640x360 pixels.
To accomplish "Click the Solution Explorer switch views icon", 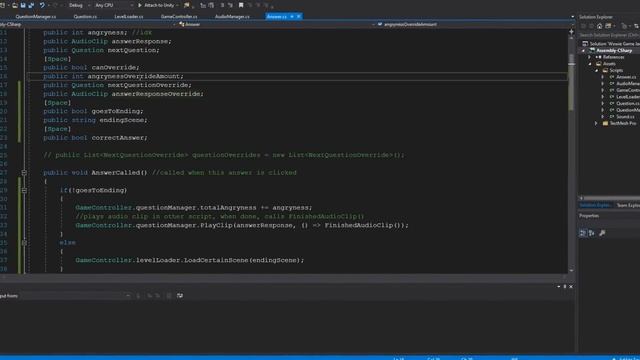I will [x=608, y=26].
